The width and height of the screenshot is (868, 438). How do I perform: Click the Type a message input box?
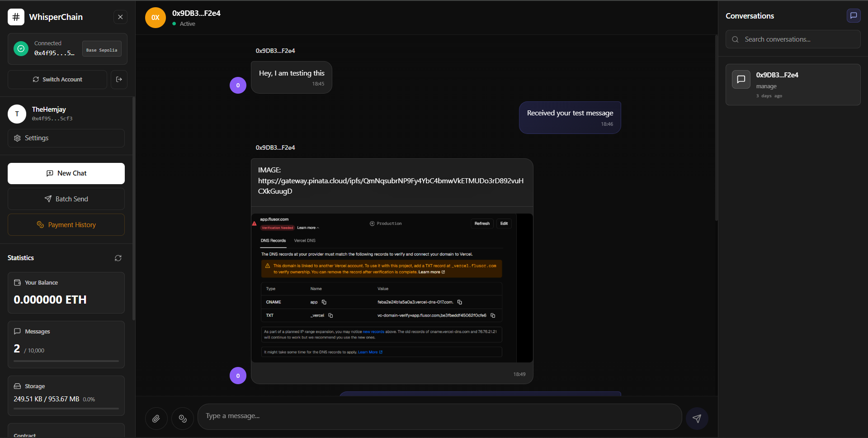439,416
